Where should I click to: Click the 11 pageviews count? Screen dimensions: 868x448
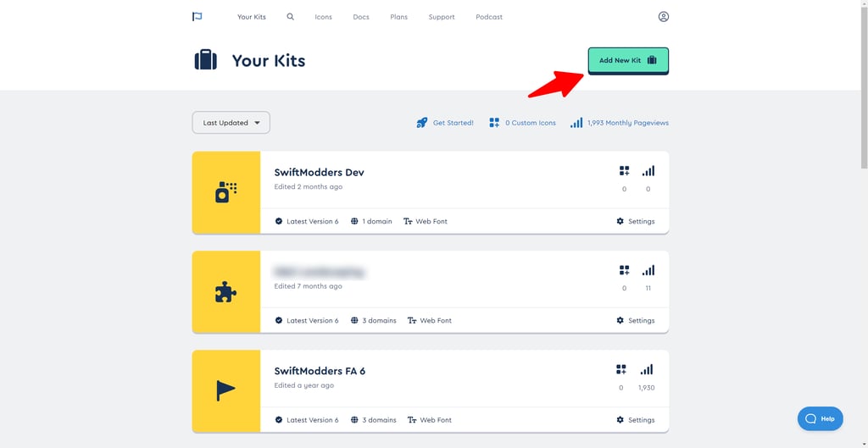click(x=648, y=288)
